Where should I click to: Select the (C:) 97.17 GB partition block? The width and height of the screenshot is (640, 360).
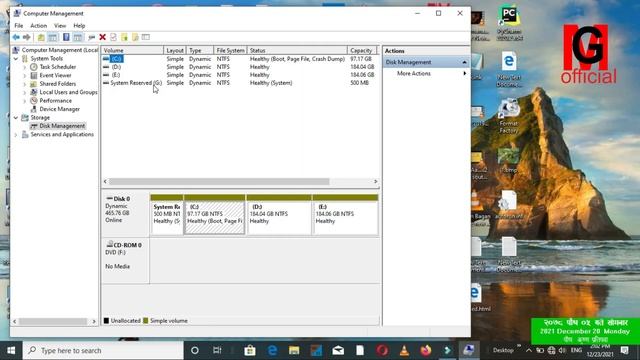click(215, 215)
